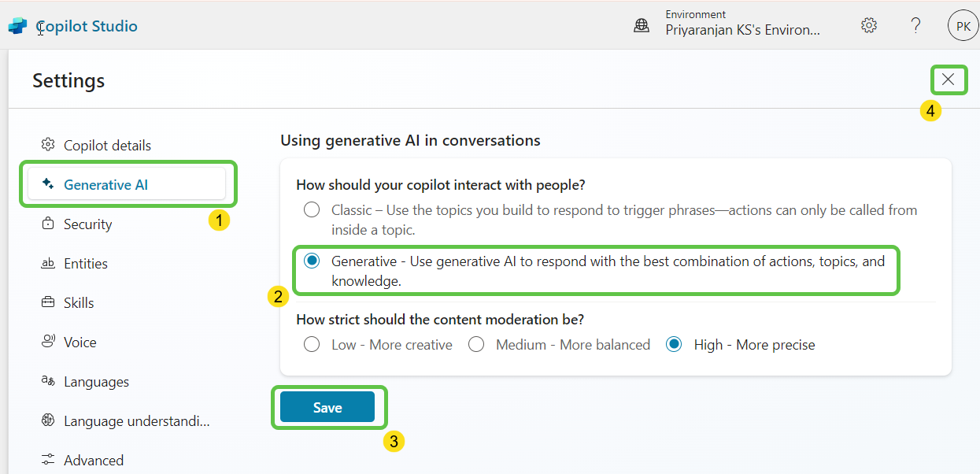This screenshot has width=980, height=474.
Task: Click the Copilot Studio header link
Action: pyautogui.click(x=87, y=24)
